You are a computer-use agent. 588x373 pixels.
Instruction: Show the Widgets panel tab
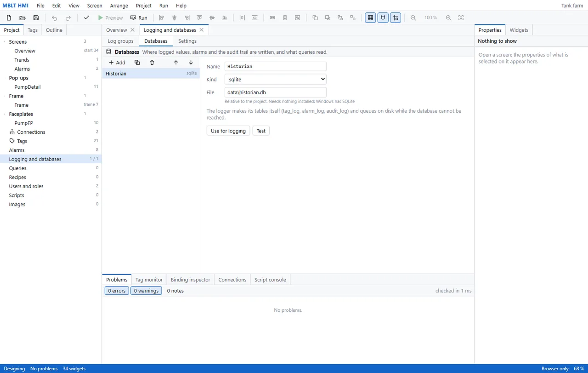(x=519, y=30)
